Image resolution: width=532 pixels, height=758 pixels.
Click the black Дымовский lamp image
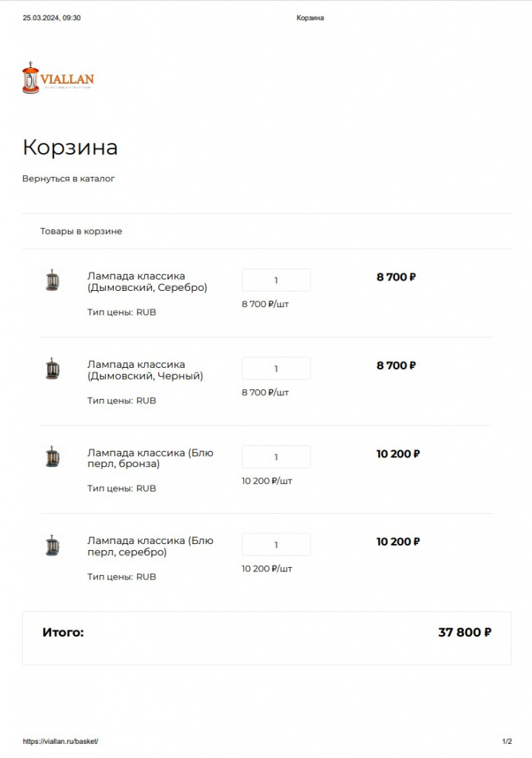pos(53,368)
